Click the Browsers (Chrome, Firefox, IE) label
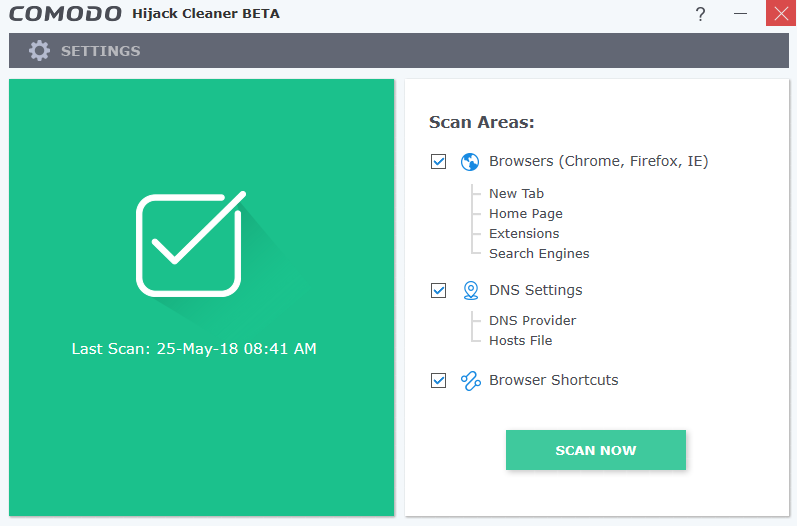Image resolution: width=797 pixels, height=526 pixels. click(598, 162)
